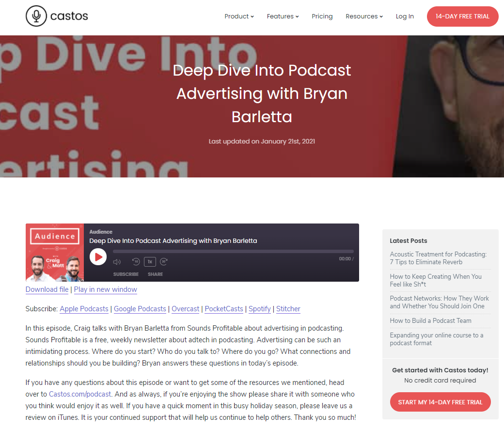Viewport: 504px width, 431px height.
Task: Click the Latest Posts heading
Action: [409, 240]
